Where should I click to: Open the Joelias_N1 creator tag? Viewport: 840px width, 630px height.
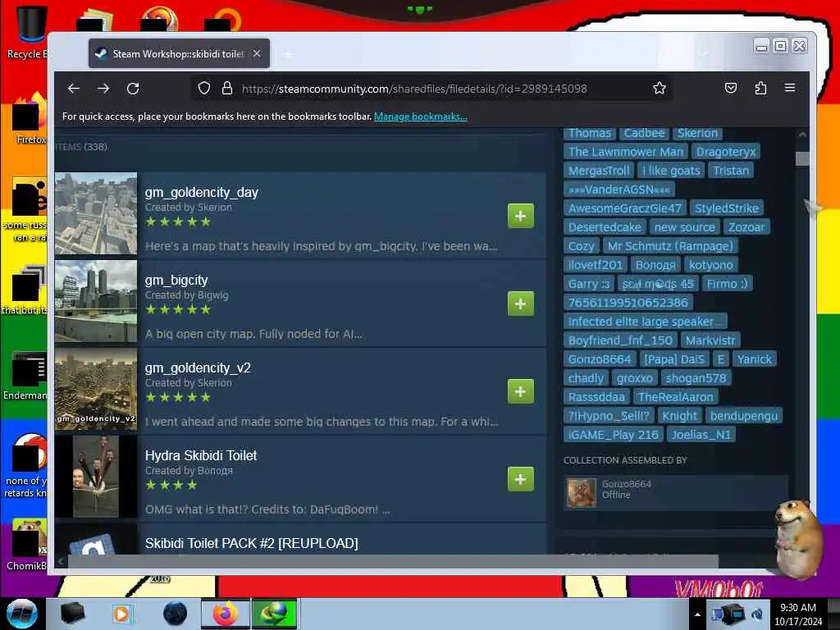pos(701,435)
